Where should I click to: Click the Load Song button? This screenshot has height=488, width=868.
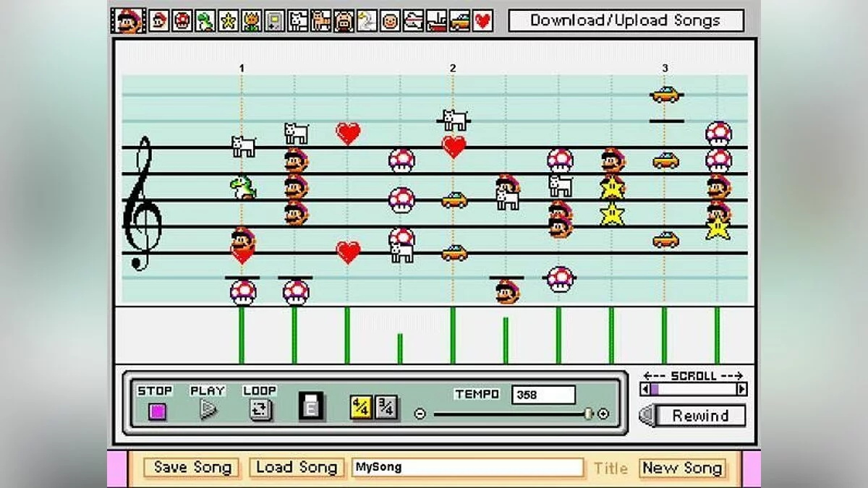tap(297, 468)
